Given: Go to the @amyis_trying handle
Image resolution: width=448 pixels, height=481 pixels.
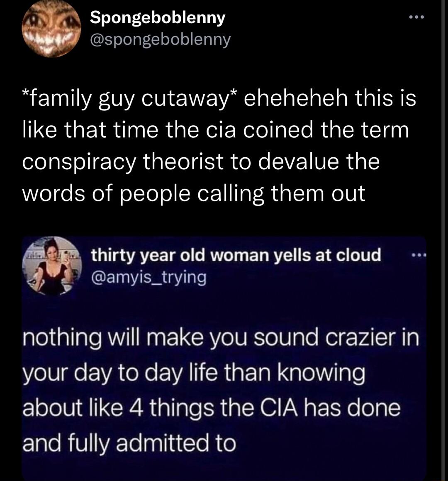Looking at the screenshot, I should click(x=149, y=277).
